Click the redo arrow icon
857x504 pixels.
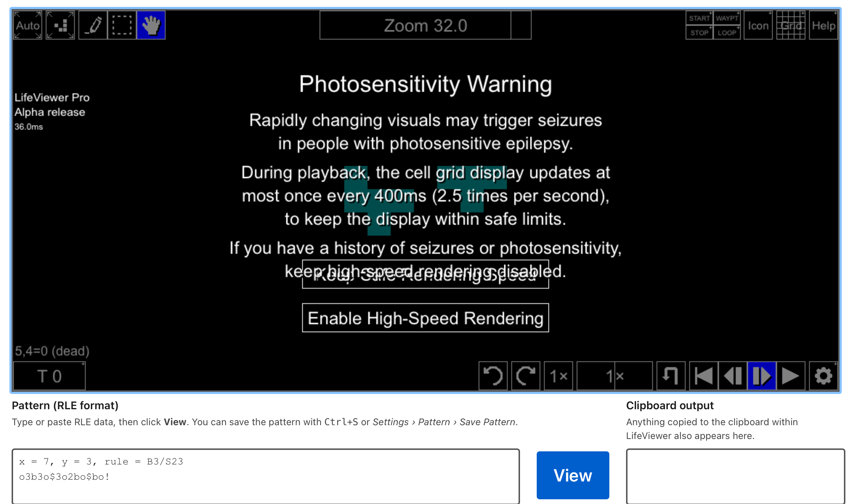point(525,376)
